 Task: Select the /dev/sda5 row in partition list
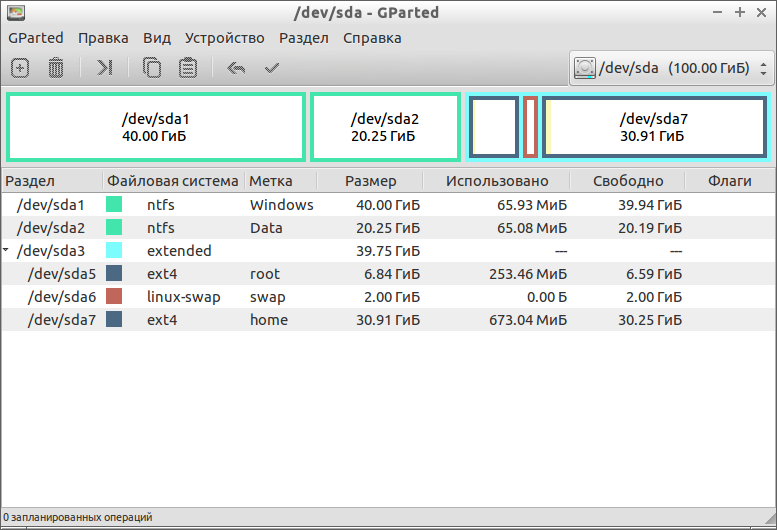click(x=388, y=274)
